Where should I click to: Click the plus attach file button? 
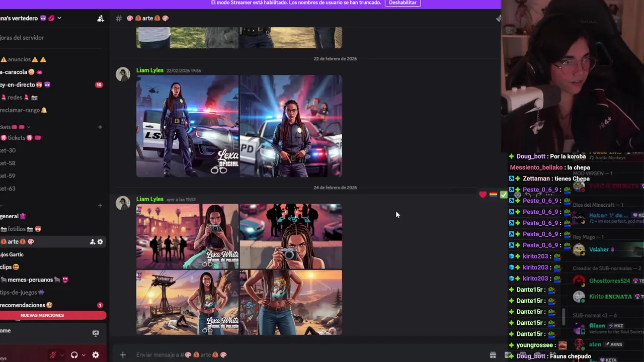point(123,355)
